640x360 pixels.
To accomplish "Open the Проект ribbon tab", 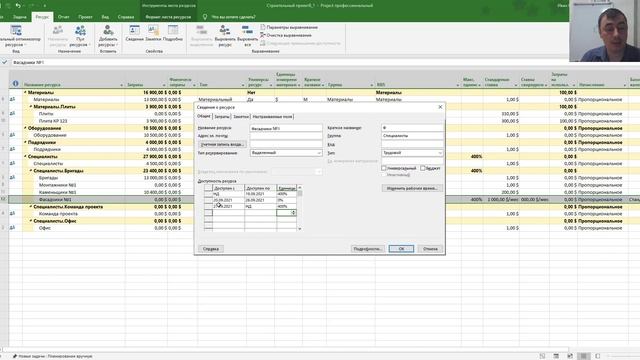I will pyautogui.click(x=85, y=17).
